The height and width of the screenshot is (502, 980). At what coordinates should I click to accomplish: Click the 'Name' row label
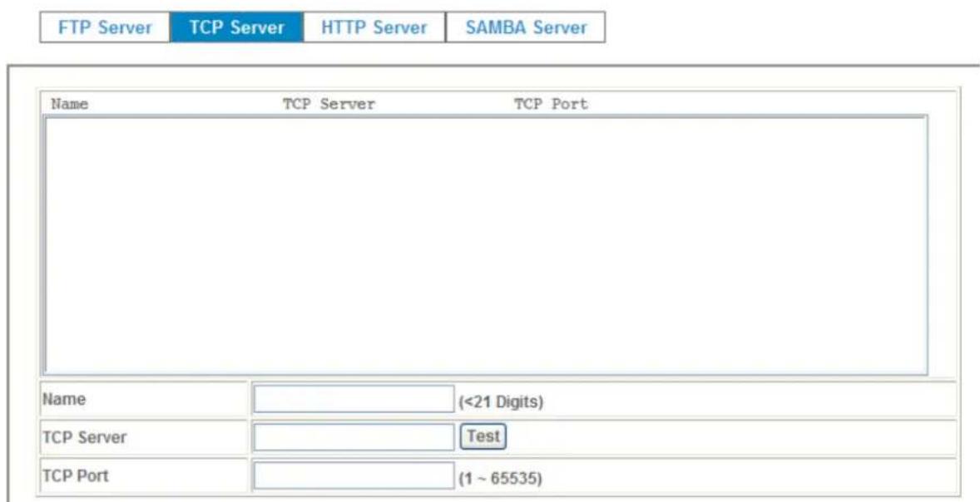[63, 400]
